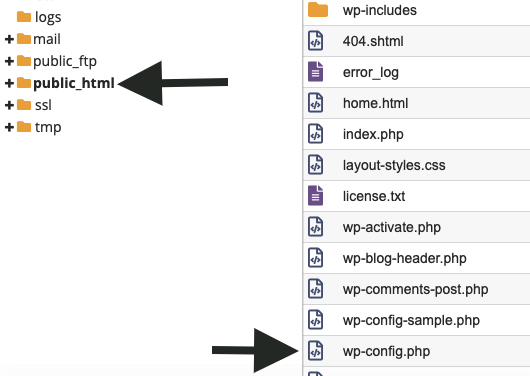The width and height of the screenshot is (530, 376).
Task: Select the layout-styles.css file name
Action: click(394, 166)
